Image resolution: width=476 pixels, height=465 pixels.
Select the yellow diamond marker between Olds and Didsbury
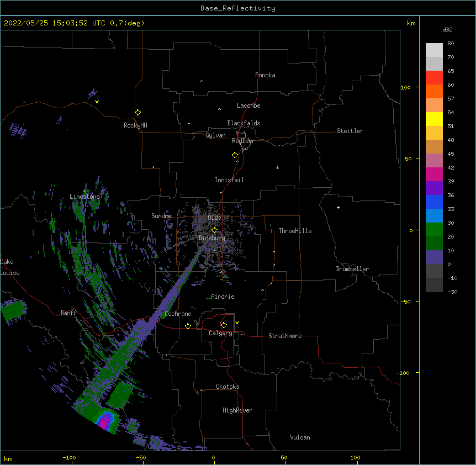215,230
